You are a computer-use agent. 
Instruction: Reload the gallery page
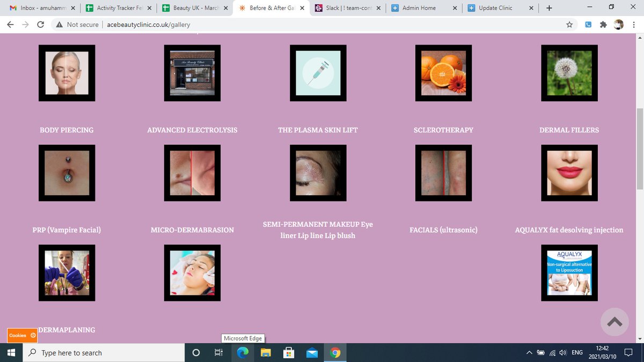41,24
